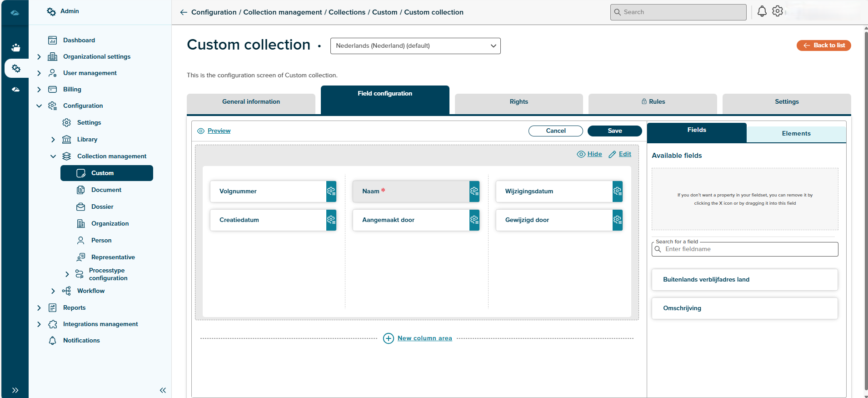Collapse the sidebar with double-chevron icon
The height and width of the screenshot is (398, 868).
point(163,390)
